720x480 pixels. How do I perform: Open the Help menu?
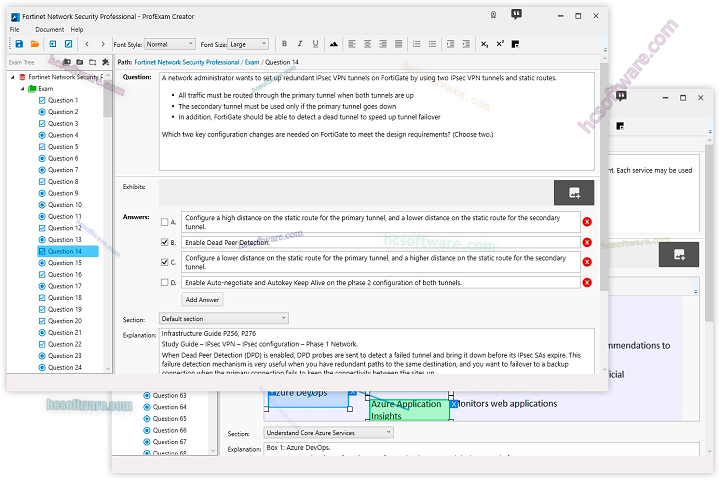tap(77, 29)
